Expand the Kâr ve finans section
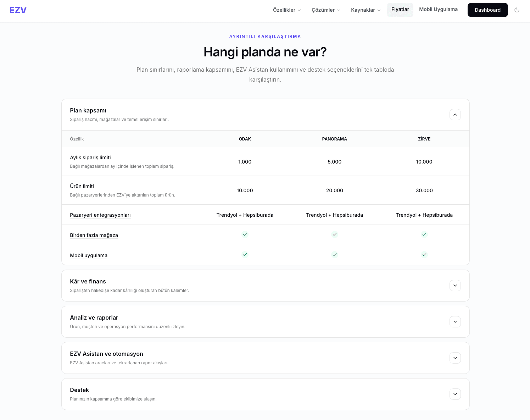This screenshot has height=420, width=530. pyautogui.click(x=455, y=286)
